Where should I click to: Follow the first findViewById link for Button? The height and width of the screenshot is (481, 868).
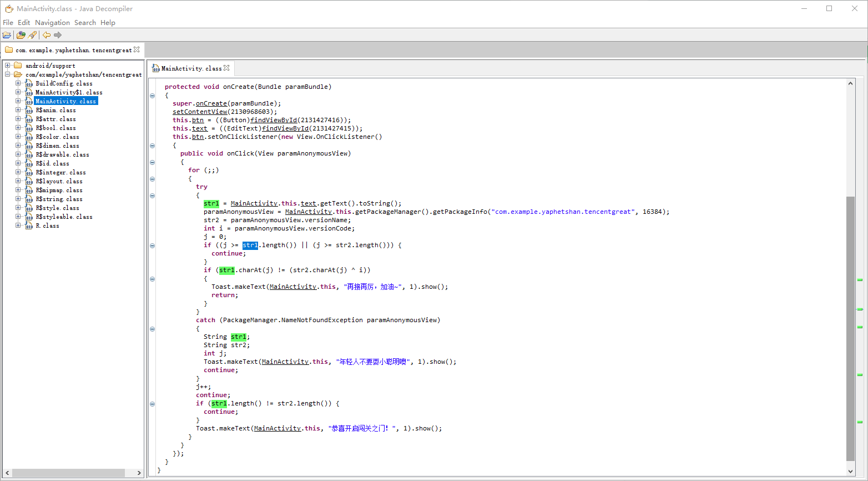(x=274, y=120)
